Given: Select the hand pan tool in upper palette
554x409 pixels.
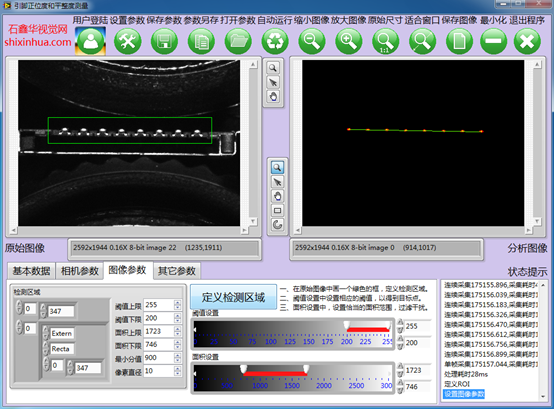Looking at the screenshot, I should (273, 96).
